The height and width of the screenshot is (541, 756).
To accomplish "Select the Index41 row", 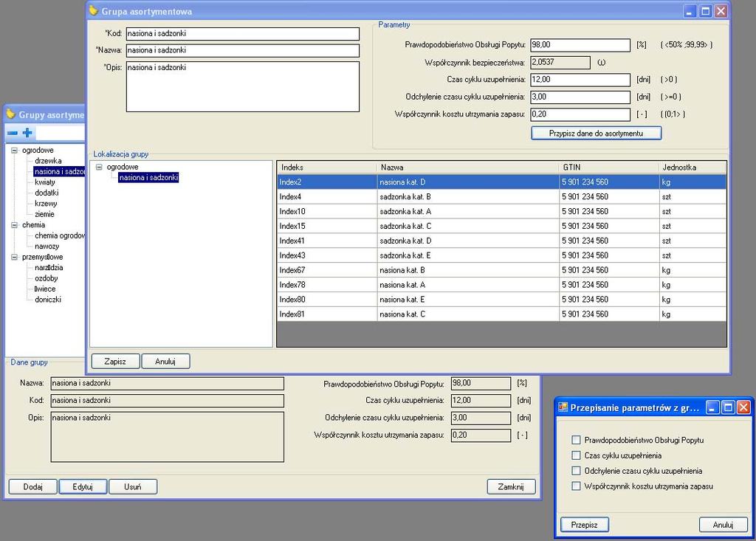I will [x=501, y=241].
